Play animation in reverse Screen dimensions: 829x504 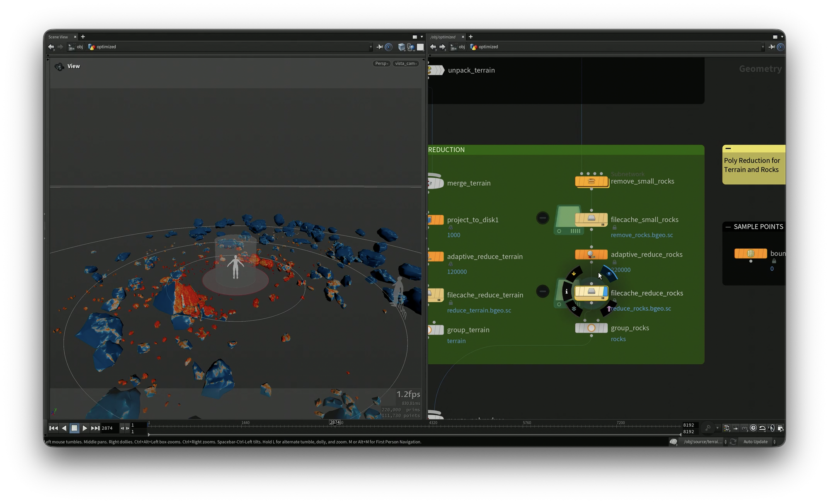(64, 428)
